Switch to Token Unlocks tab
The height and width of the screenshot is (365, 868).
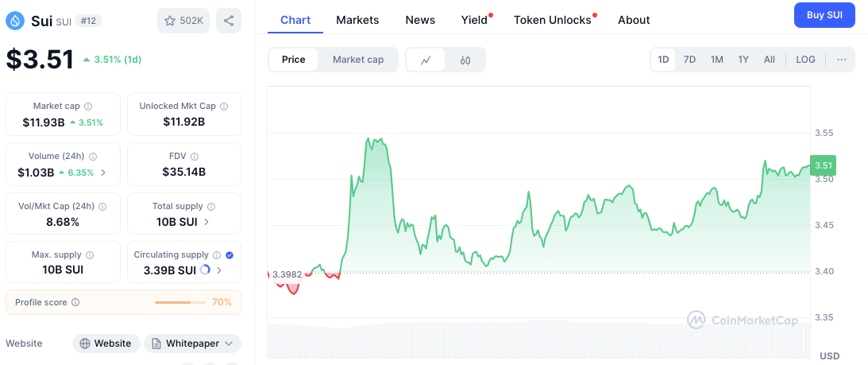click(x=552, y=20)
